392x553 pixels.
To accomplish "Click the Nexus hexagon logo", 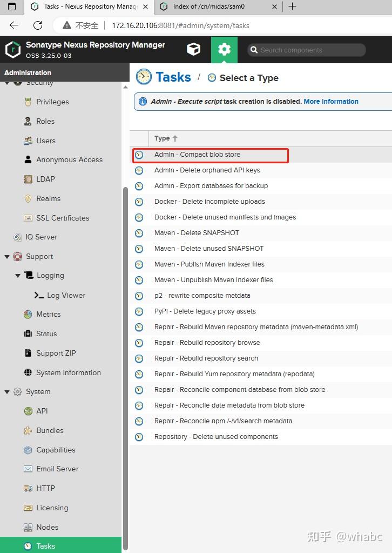I will point(13,49).
